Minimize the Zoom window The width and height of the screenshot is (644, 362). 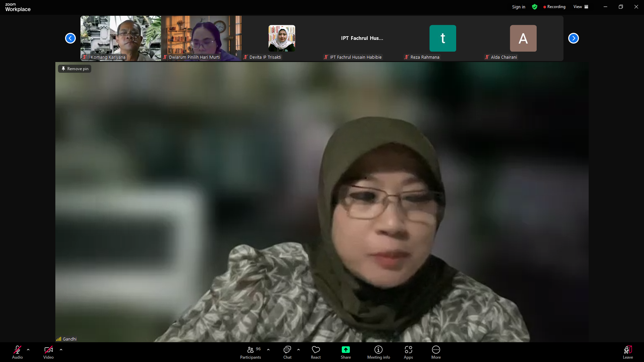click(605, 7)
